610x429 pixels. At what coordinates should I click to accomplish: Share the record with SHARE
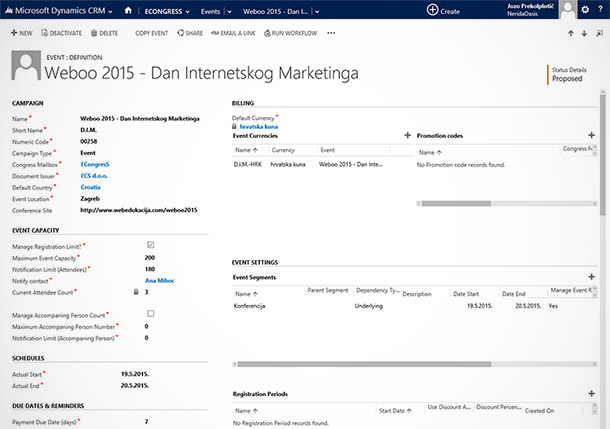(x=190, y=33)
